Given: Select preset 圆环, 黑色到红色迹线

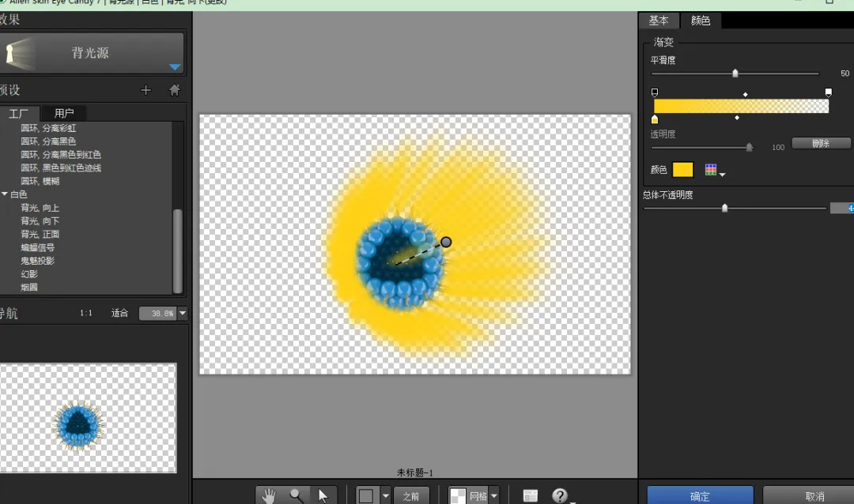Looking at the screenshot, I should (x=61, y=167).
